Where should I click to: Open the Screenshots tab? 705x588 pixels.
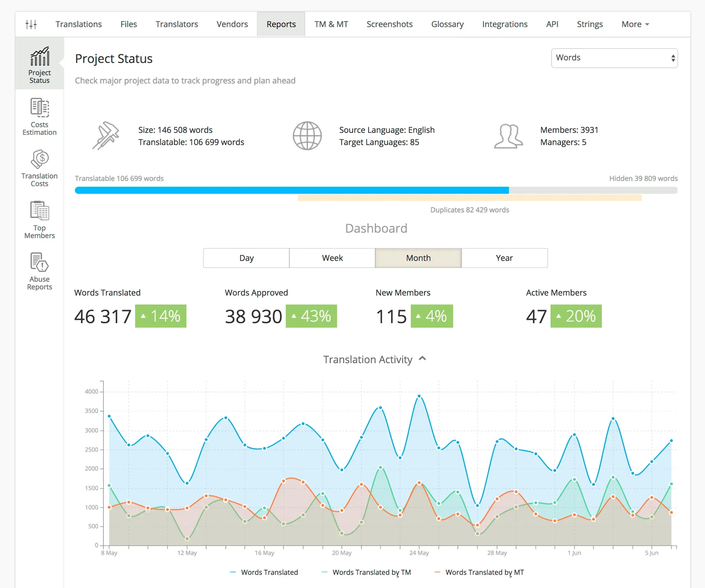coord(390,24)
